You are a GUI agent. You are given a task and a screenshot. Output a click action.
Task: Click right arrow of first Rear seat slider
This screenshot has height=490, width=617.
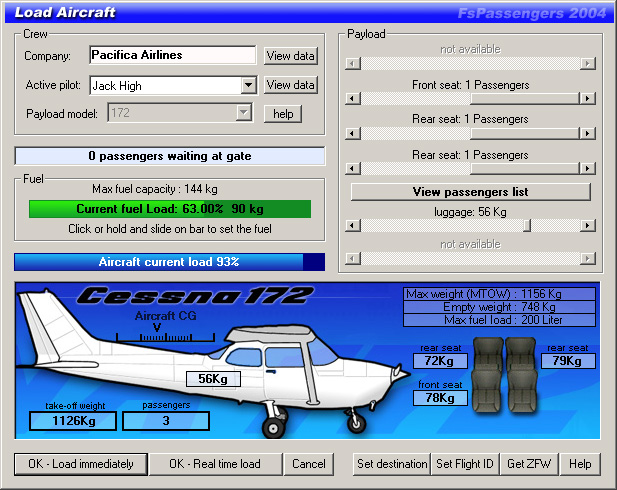587,133
